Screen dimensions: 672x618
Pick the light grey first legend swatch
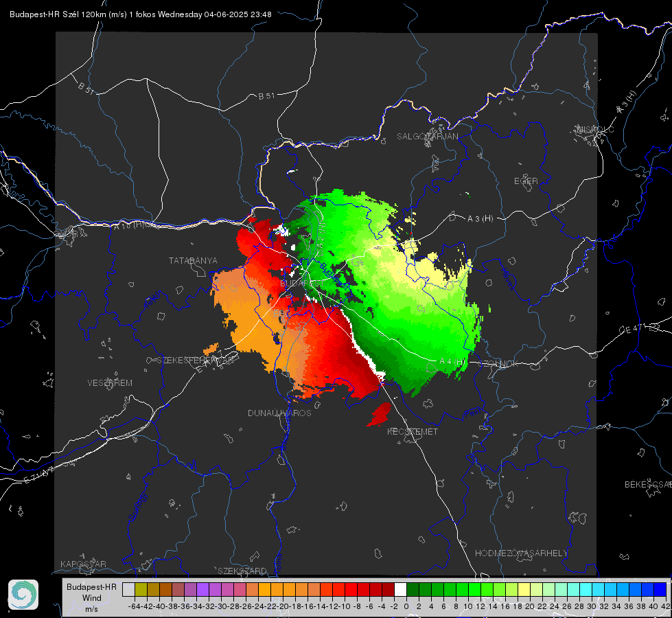[128, 589]
